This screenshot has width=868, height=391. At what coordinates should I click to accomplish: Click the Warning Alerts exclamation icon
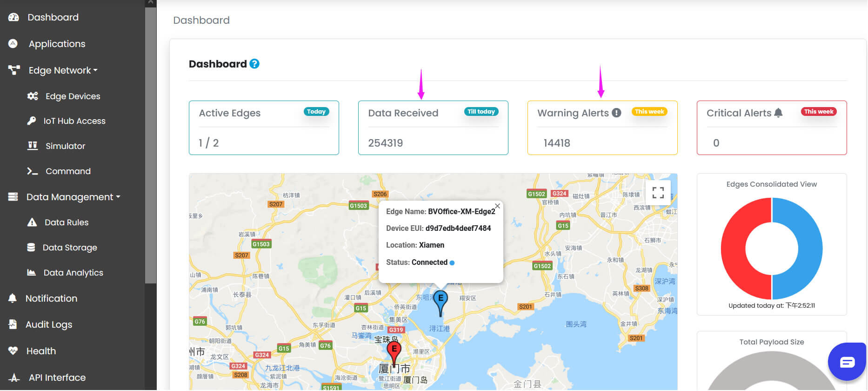[x=616, y=113]
